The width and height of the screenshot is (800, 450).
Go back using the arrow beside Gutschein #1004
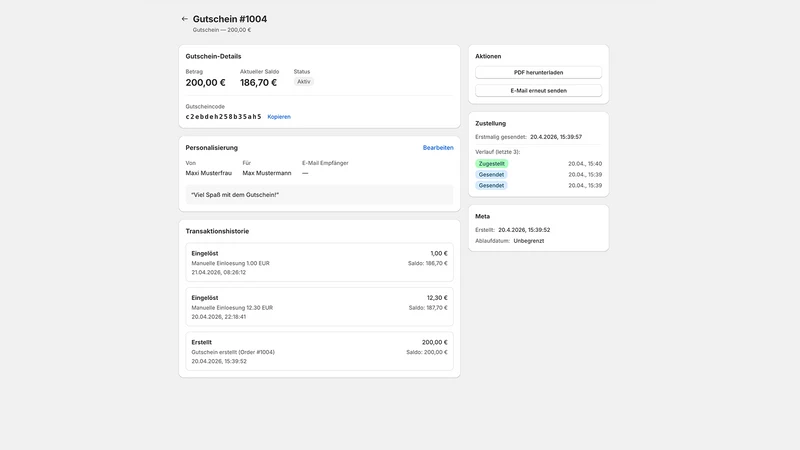(x=185, y=19)
